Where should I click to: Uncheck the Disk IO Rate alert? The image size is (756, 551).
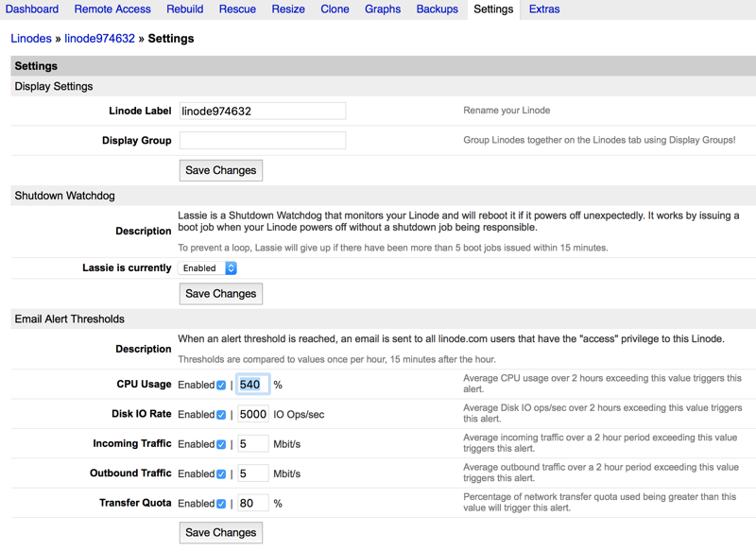point(221,415)
